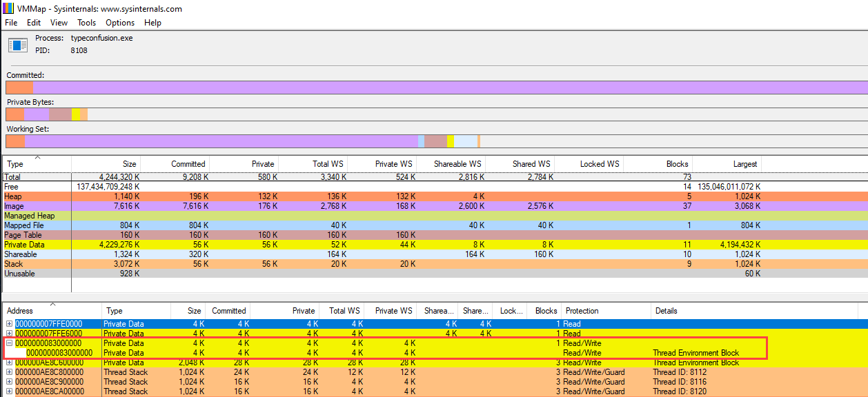Open the Tools menu

pyautogui.click(x=87, y=22)
